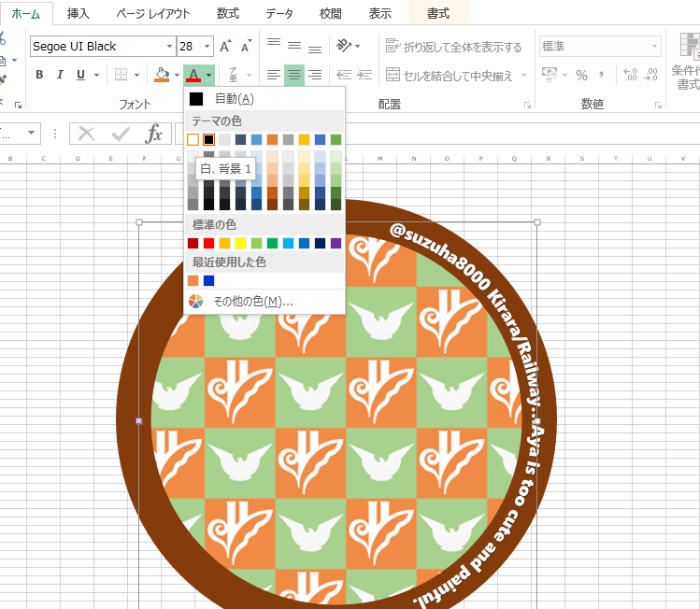Image resolution: width=700 pixels, height=609 pixels.
Task: Switch to the 挿入 tab
Action: 79,14
